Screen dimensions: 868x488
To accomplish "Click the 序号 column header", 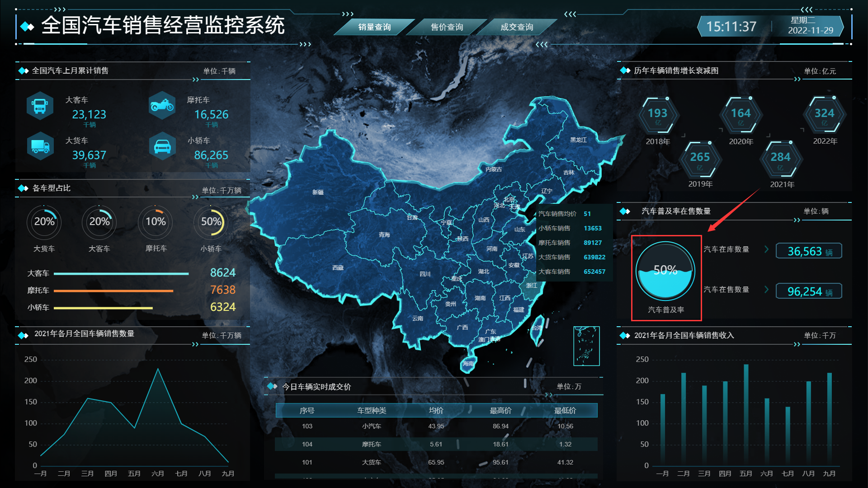I will [x=307, y=410].
